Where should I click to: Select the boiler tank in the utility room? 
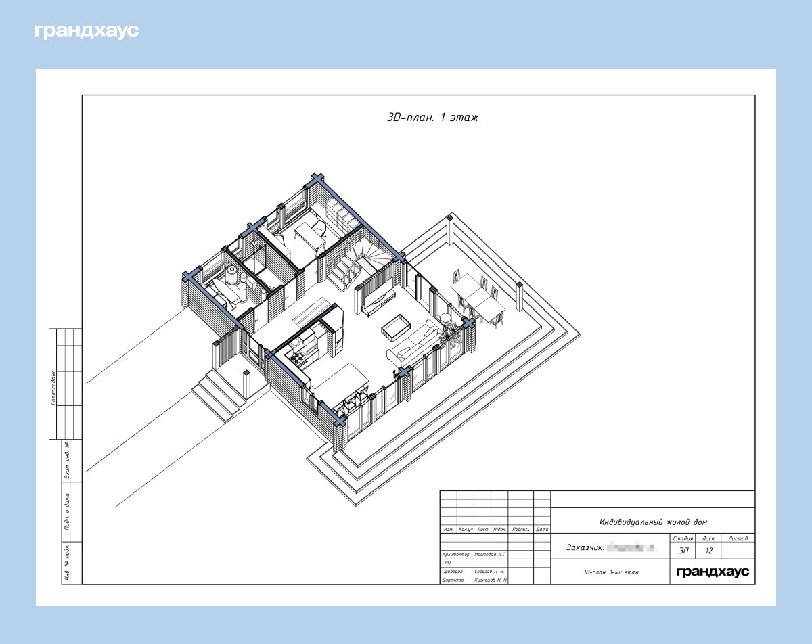click(233, 277)
